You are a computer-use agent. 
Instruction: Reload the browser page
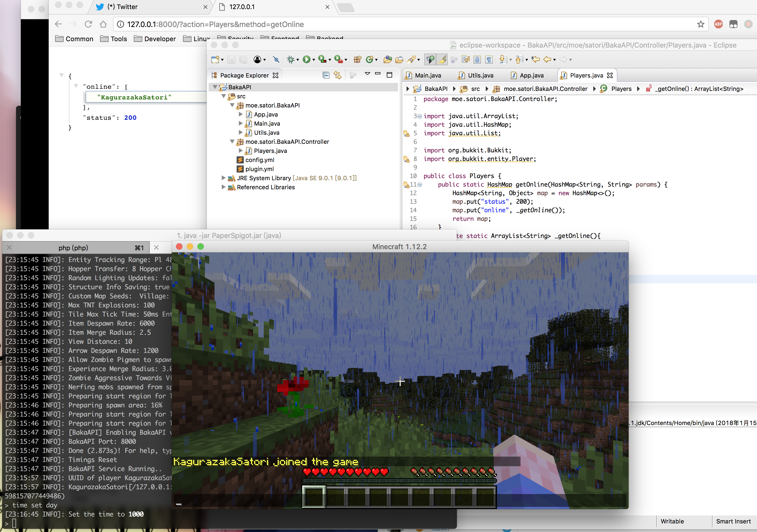88,24
